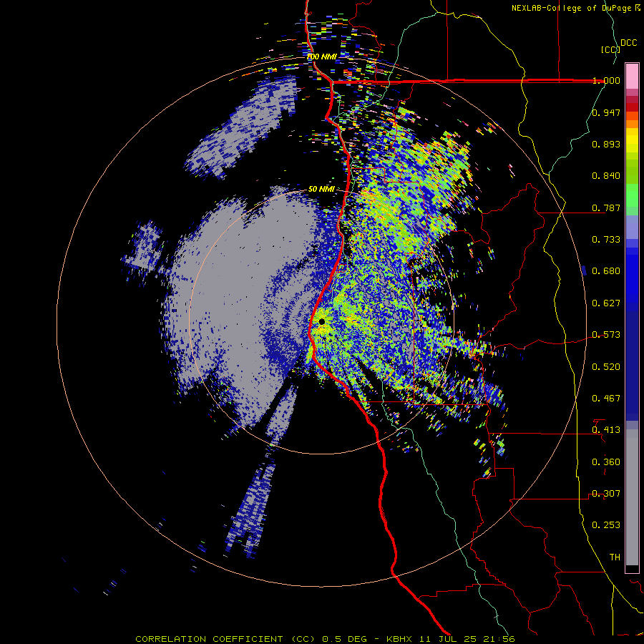Click the 50 NMI range ring label
644x644 pixels.
(x=321, y=190)
